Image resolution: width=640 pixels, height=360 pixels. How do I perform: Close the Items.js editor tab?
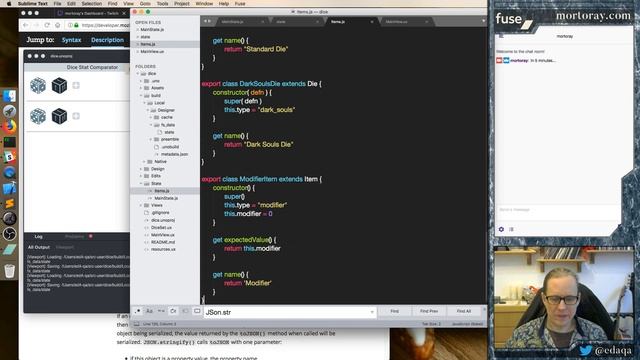(372, 22)
